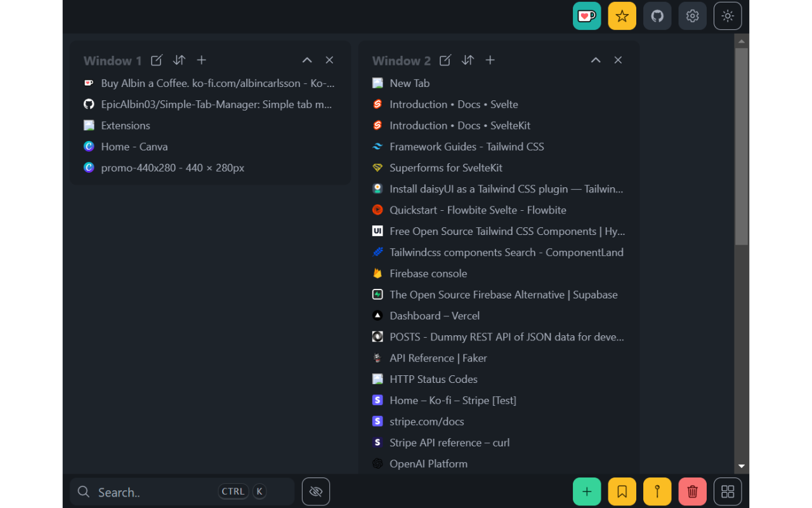Select 'promo-440x280' Canva tab
This screenshot has width=812, height=508.
[x=209, y=168]
